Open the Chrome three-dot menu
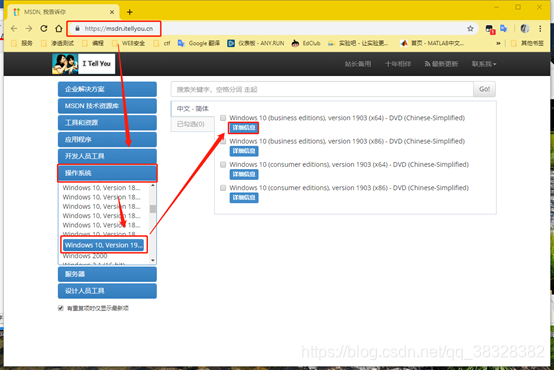Image resolution: width=554 pixels, height=370 pixels. click(x=540, y=29)
